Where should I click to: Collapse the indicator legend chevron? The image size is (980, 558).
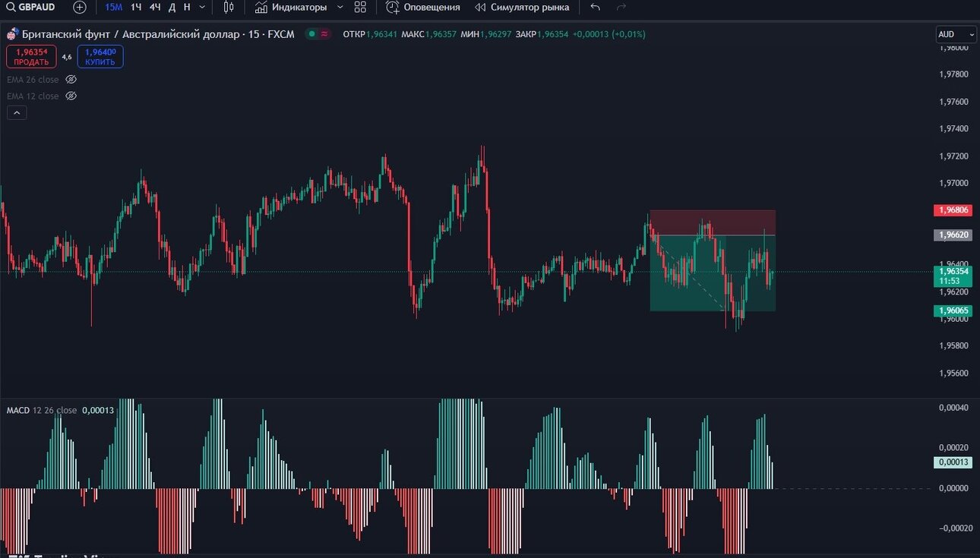click(x=17, y=113)
